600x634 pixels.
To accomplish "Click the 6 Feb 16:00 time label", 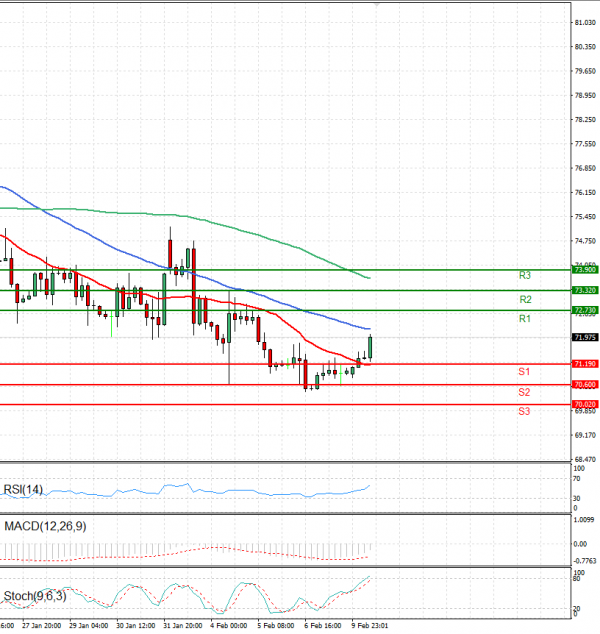I will [x=323, y=626].
